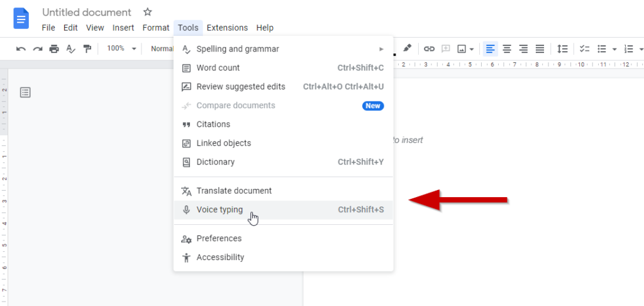Click the Numbered list icon
Screen dimensions: 644x306
628,49
